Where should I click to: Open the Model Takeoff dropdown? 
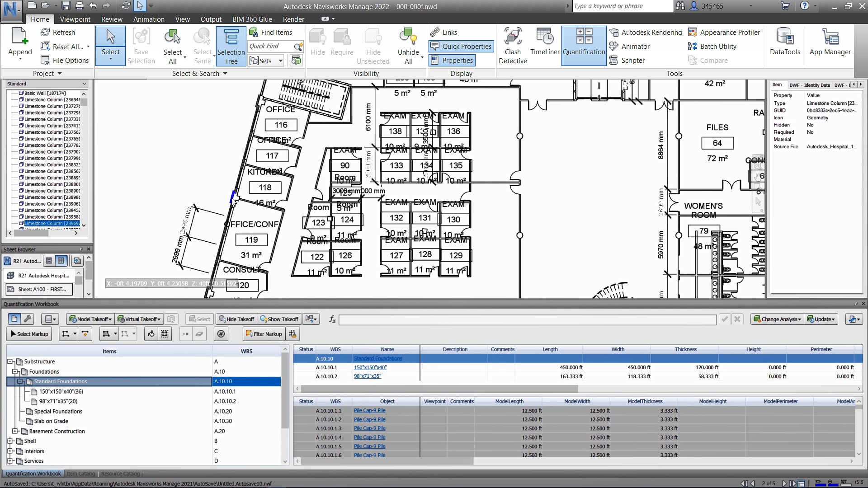pos(90,319)
